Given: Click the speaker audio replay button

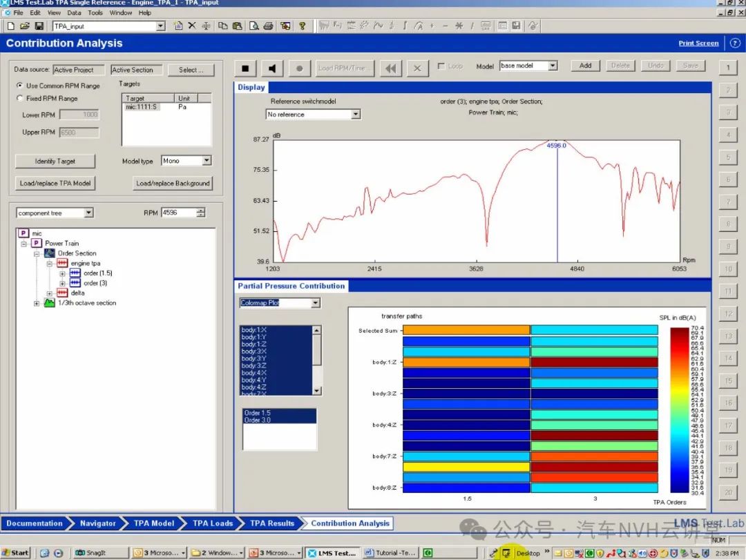Looking at the screenshot, I should click(x=272, y=68).
